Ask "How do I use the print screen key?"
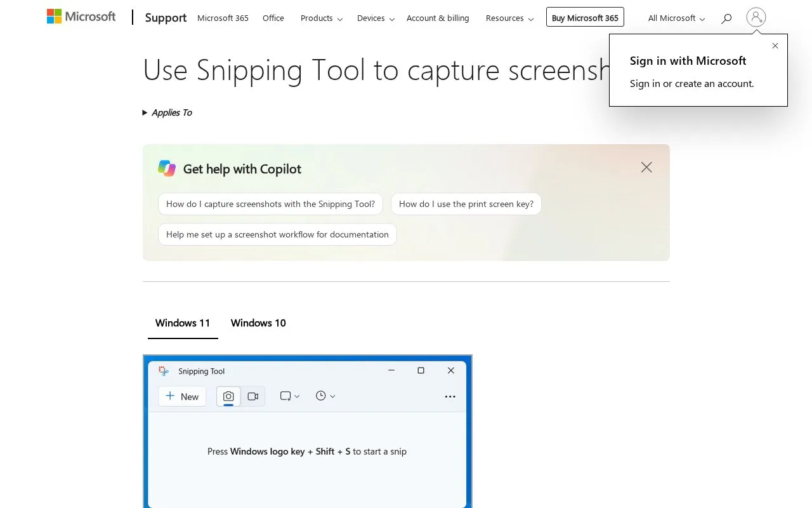Viewport: 812px width, 508px height. point(466,204)
